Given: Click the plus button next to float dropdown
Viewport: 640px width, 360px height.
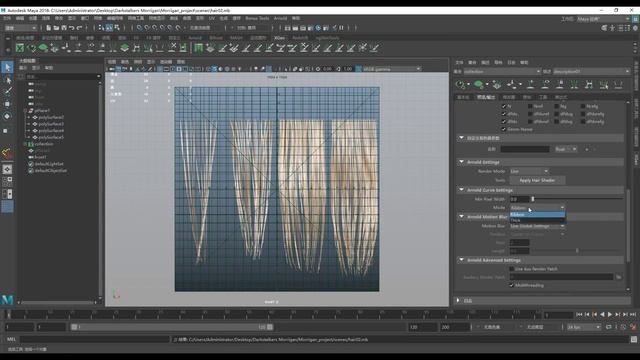Looking at the screenshot, I should tap(587, 149).
